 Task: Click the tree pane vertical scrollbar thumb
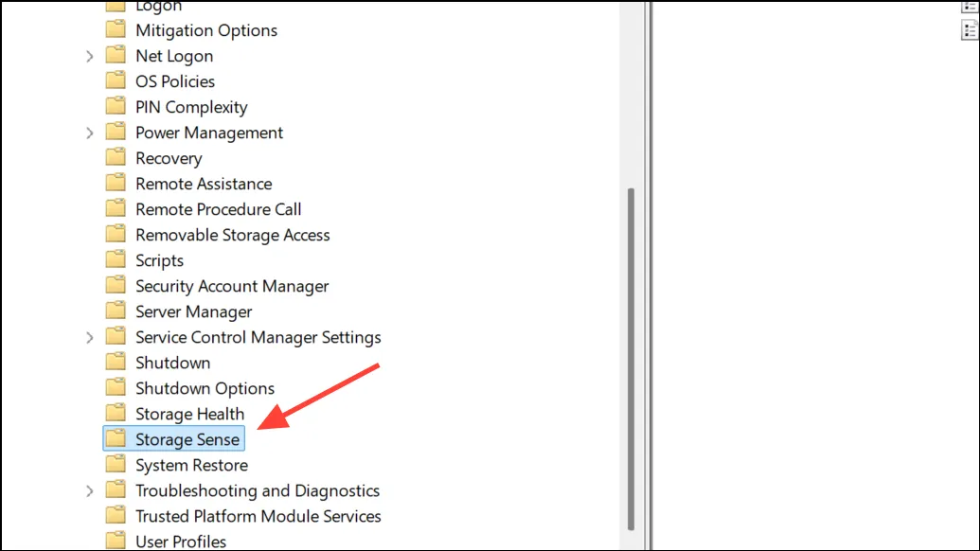631,359
